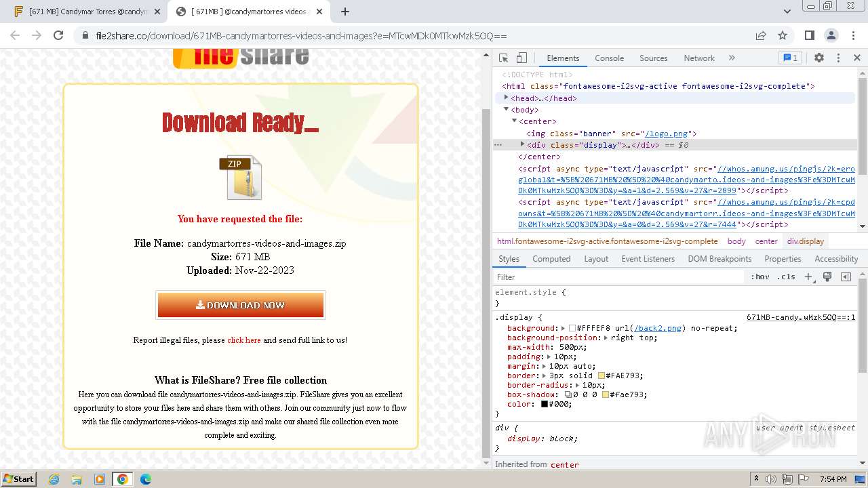Expand the border-radius property
The height and width of the screenshot is (488, 868).
(577, 385)
